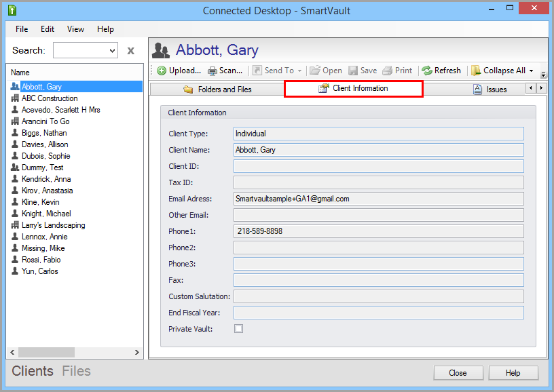Click the Send To icon

(257, 71)
